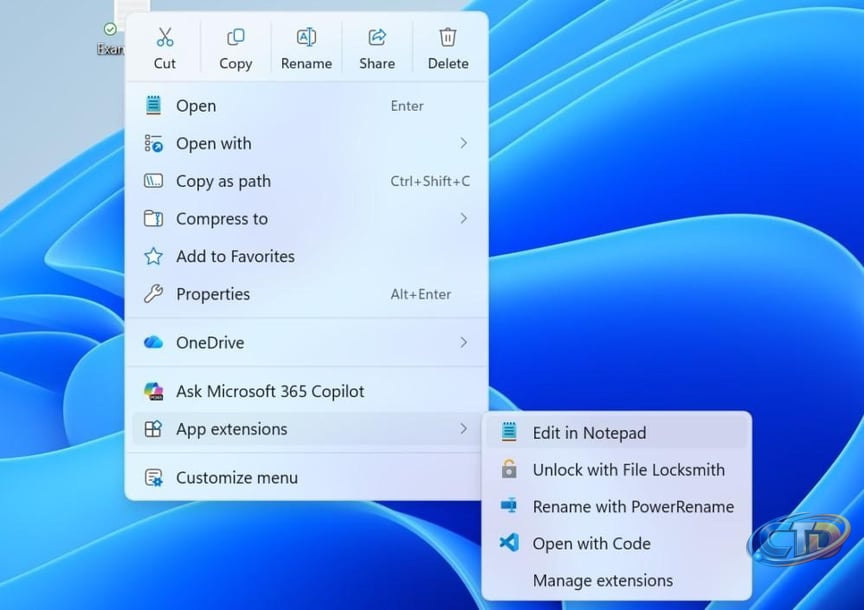The image size is (864, 610).
Task: Click the Alt+Enter shortcut text
Action: [421, 294]
